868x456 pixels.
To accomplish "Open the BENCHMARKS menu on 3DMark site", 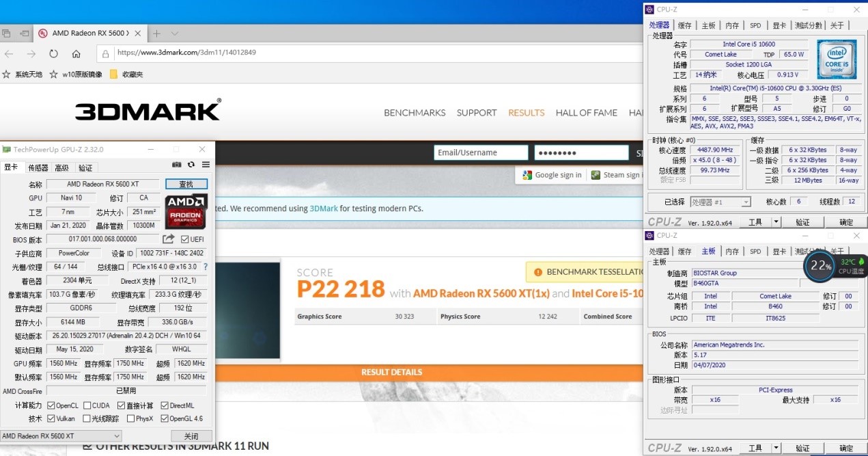I will coord(415,113).
